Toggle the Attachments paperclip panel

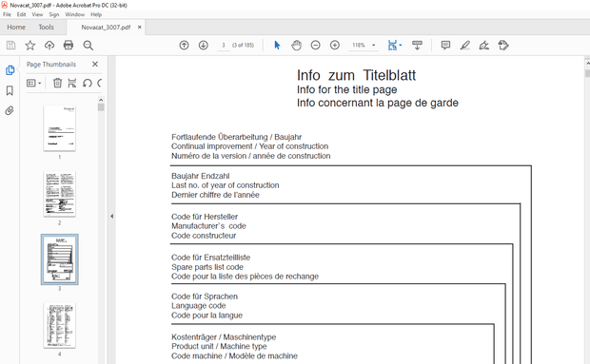tap(10, 111)
